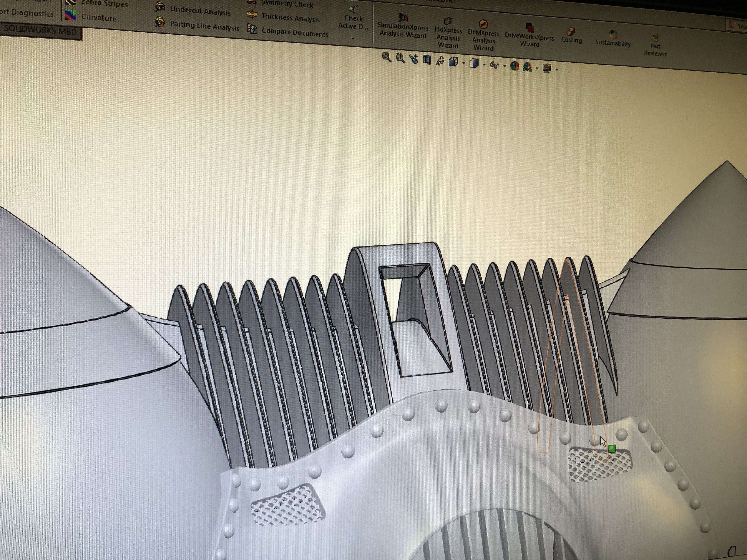
Task: Launch Thickness Analysis icon
Action: pyautogui.click(x=252, y=14)
